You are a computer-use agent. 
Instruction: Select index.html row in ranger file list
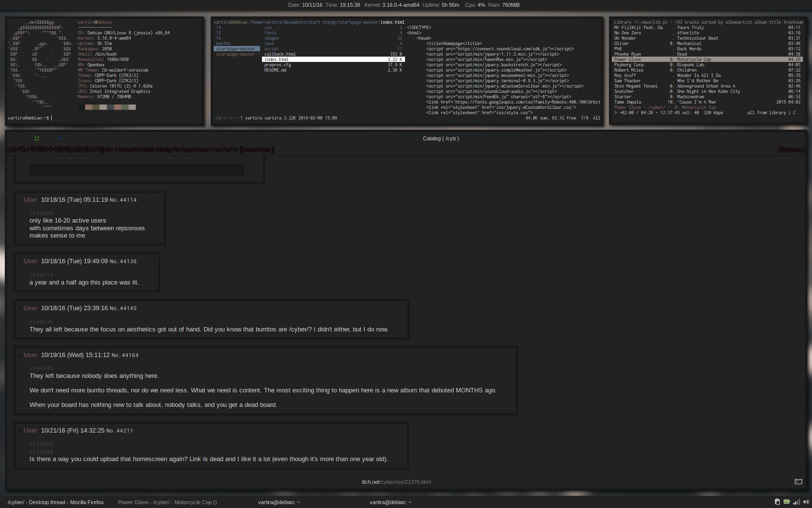click(x=333, y=60)
